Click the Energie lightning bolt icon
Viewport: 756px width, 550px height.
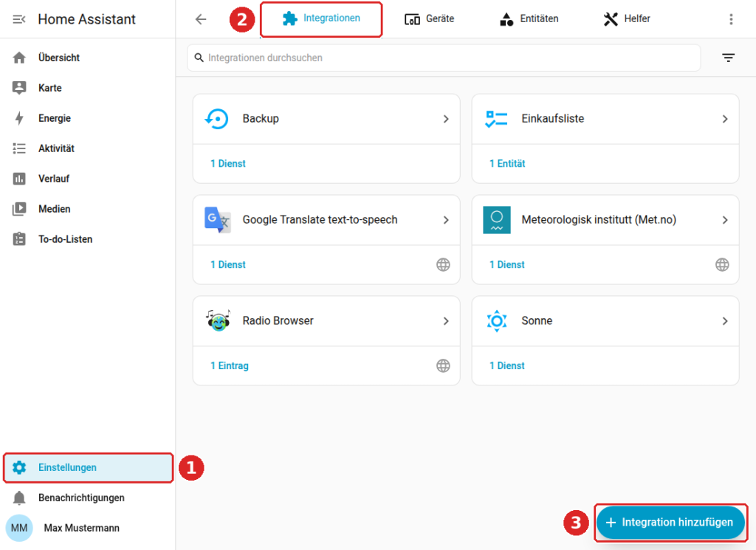[x=19, y=118]
